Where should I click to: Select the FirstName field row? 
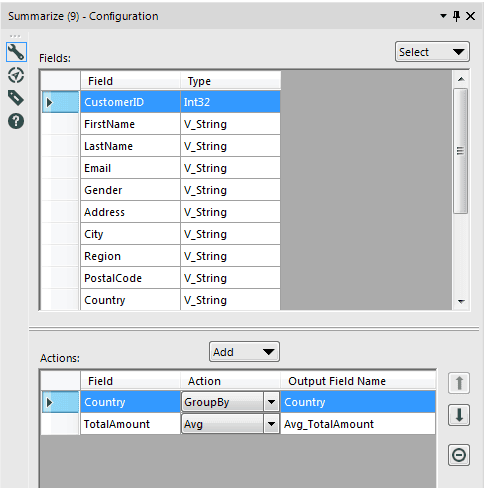(x=180, y=124)
